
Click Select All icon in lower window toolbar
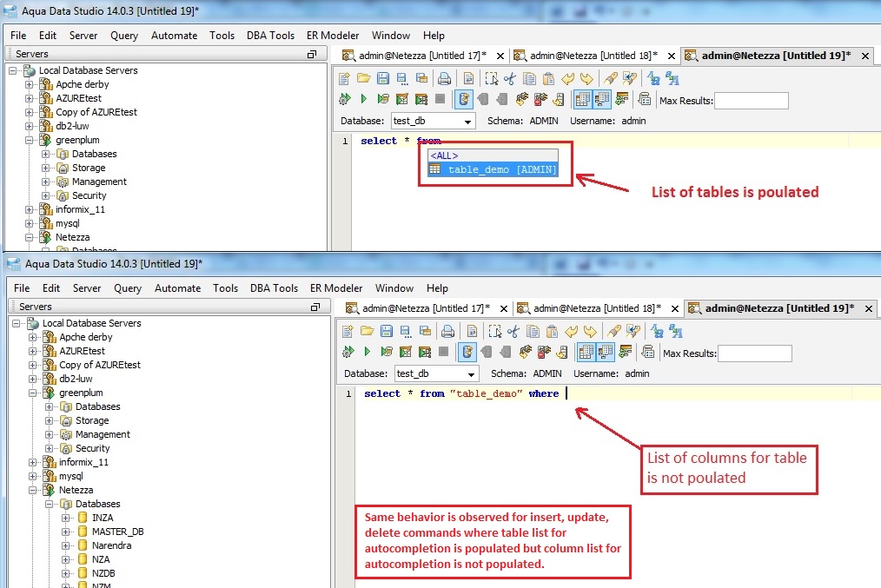click(495, 331)
